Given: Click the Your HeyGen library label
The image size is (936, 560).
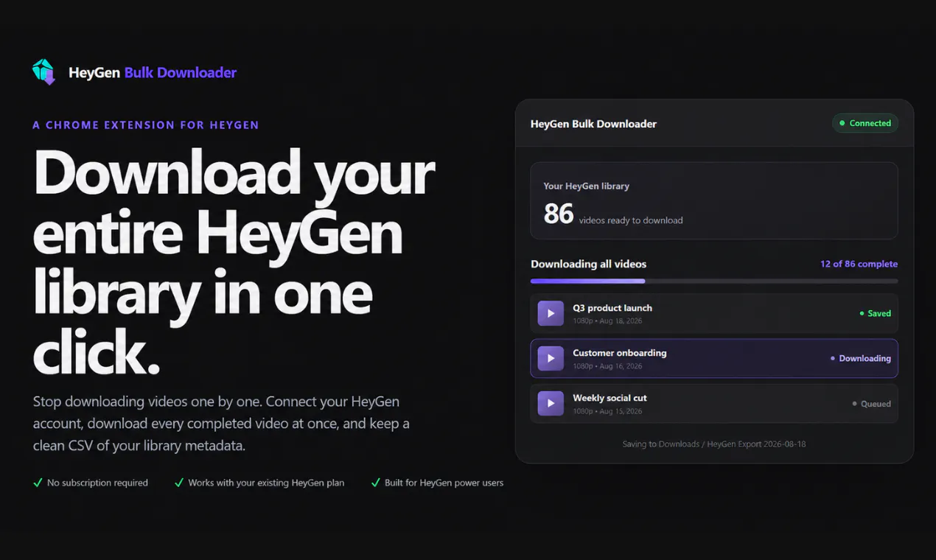Looking at the screenshot, I should (x=587, y=186).
